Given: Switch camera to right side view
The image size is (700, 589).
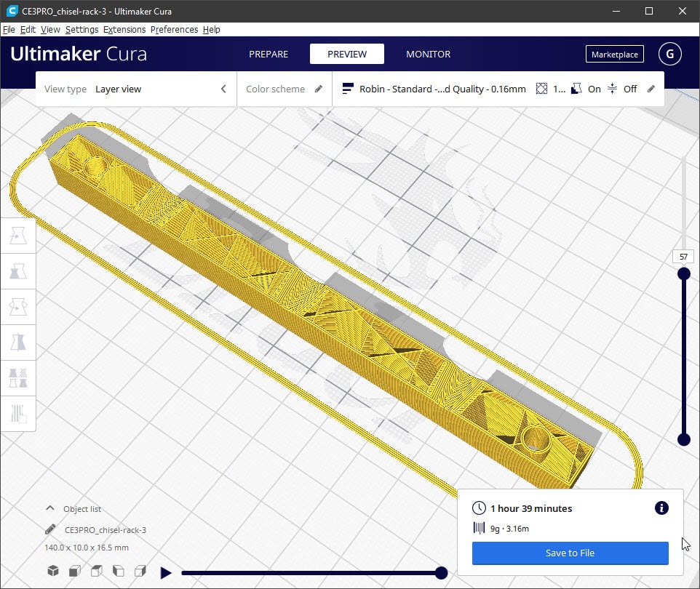Looking at the screenshot, I should (140, 571).
